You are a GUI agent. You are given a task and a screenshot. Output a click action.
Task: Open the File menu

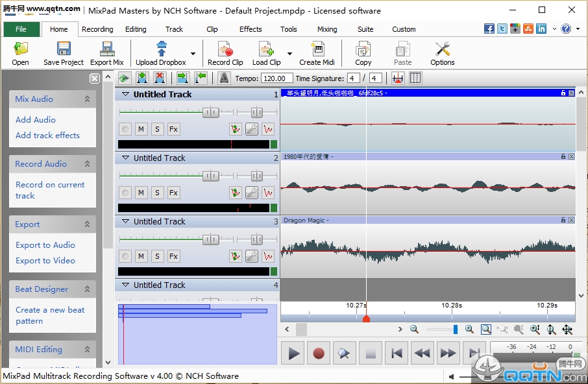pyautogui.click(x=21, y=29)
